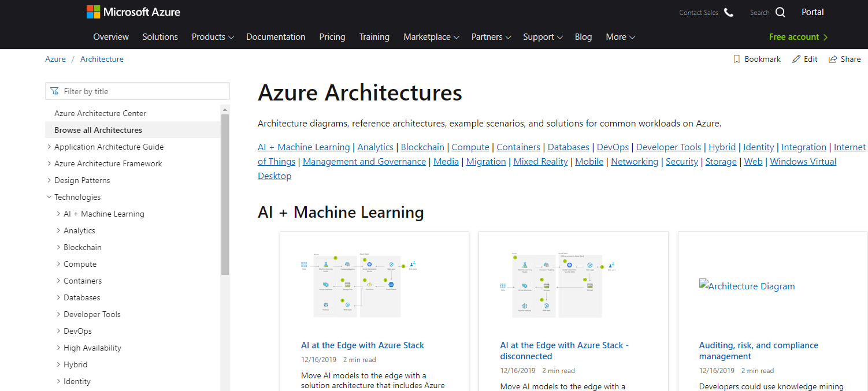Click the filter funnel icon

[x=54, y=91]
